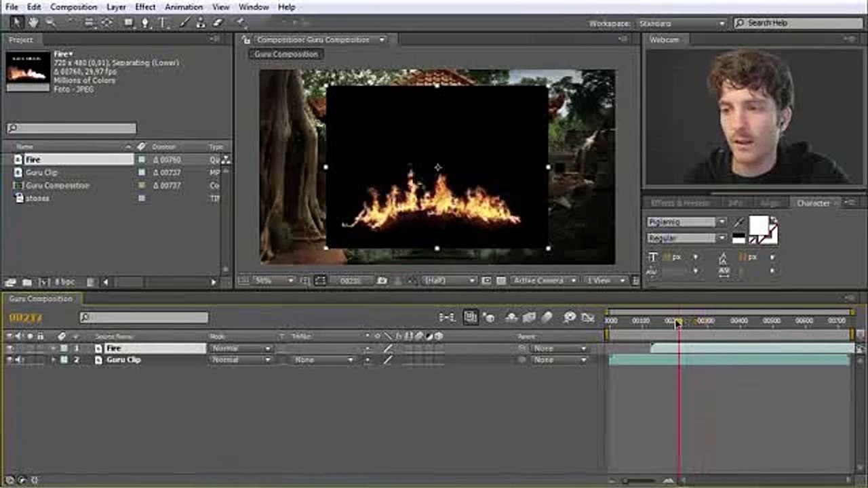Open the Active Camera dropdown

[x=545, y=280]
